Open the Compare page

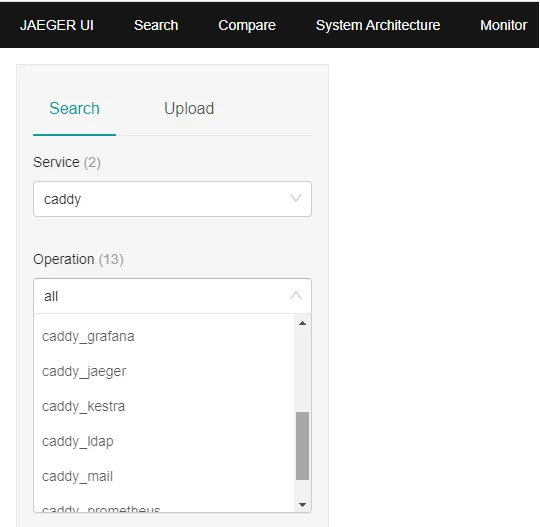pyautogui.click(x=247, y=25)
